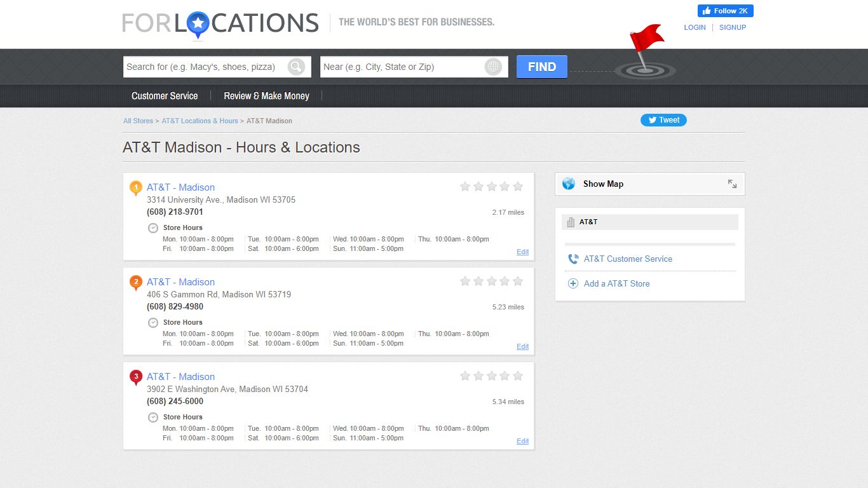Image resolution: width=868 pixels, height=488 pixels.
Task: Click phone number (608) 829-4980
Action: click(175, 307)
